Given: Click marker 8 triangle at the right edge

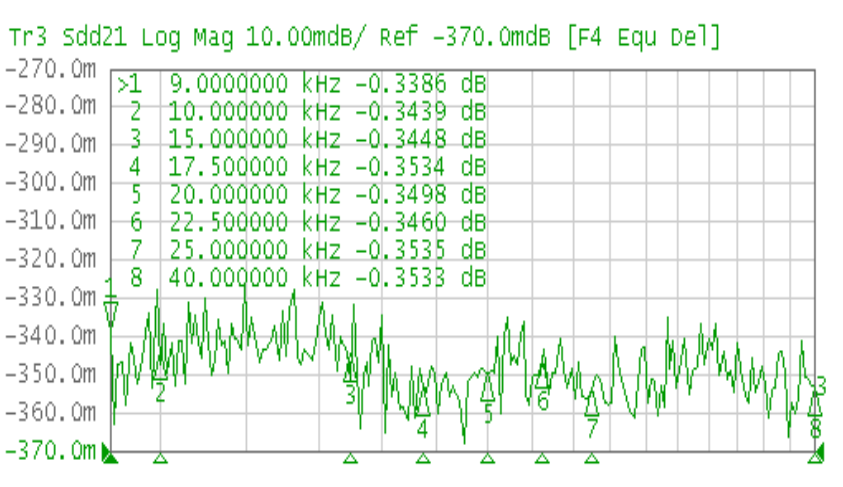Looking at the screenshot, I should tap(815, 405).
